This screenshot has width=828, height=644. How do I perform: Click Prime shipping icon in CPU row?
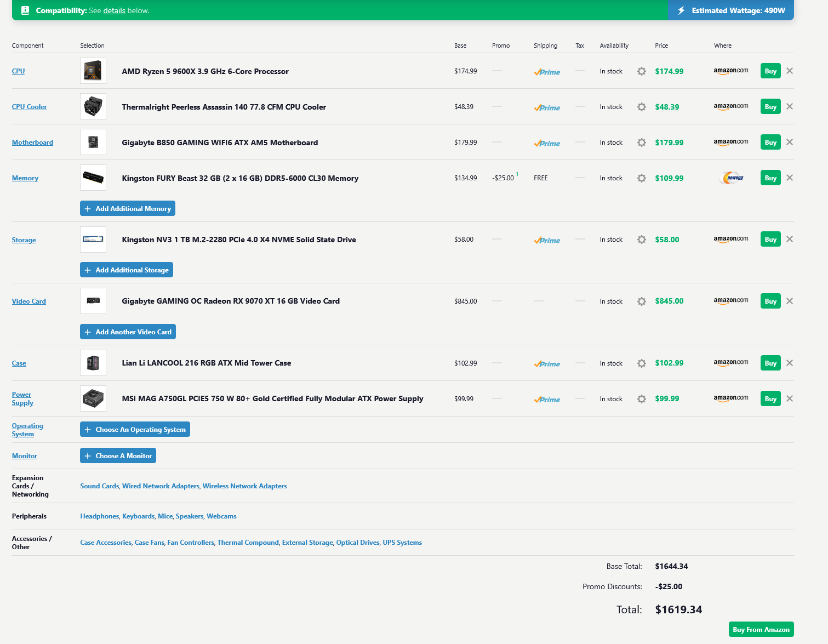click(547, 72)
